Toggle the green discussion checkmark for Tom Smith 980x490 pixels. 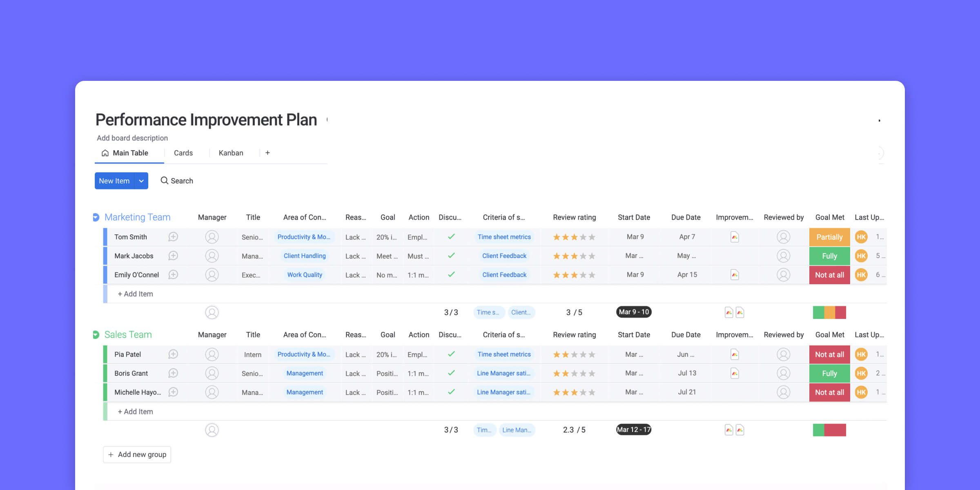[x=451, y=237]
